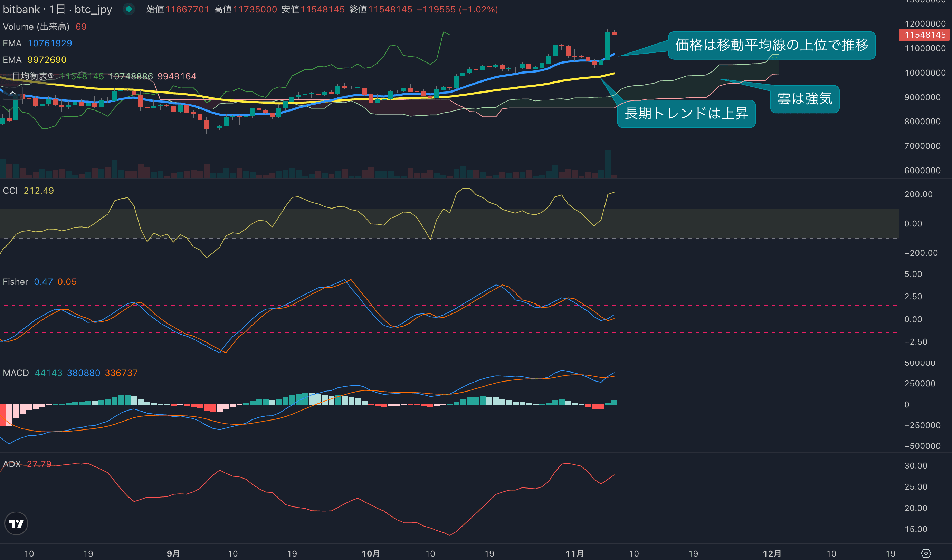Viewport: 952px width, 560px height.
Task: Collapse the indicator legend with chevron
Action: [x=12, y=93]
